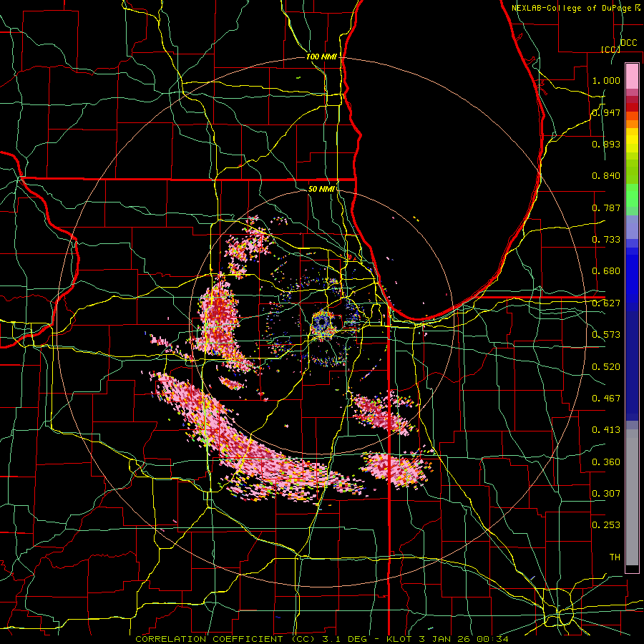Pick the gray color band beside 0.307
Viewport: 644px width, 644px height.
(632, 497)
